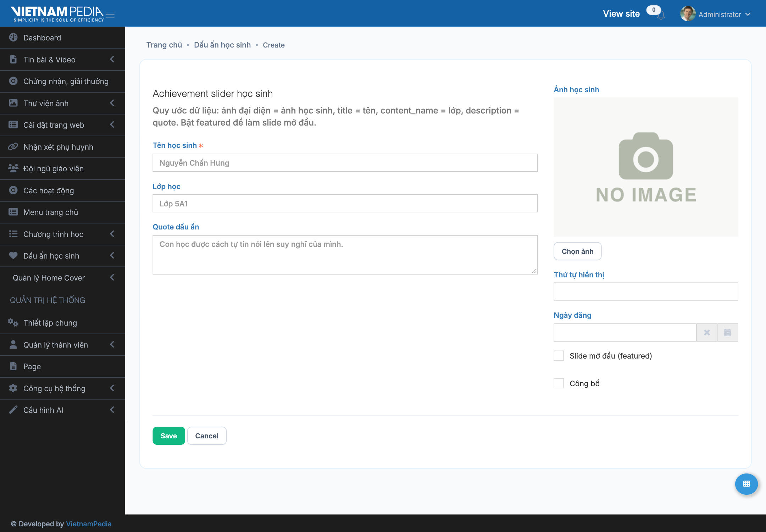The width and height of the screenshot is (766, 532).
Task: Open Các hoạt động menu item
Action: pos(62,190)
